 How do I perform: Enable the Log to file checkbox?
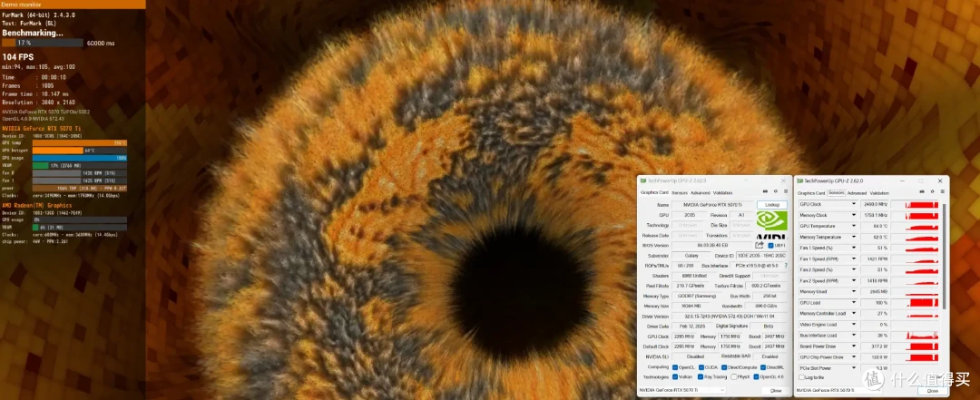802,377
